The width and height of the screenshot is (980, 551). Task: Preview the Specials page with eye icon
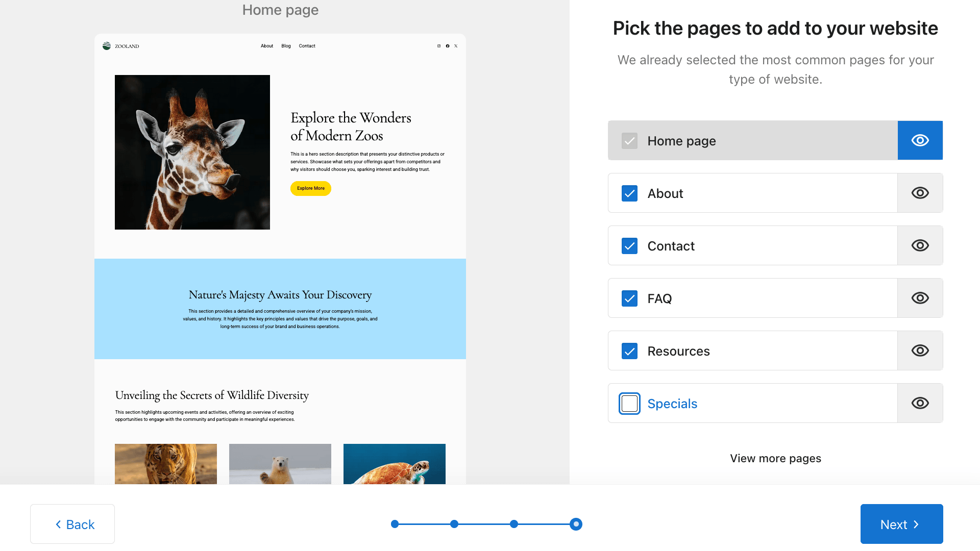point(920,403)
